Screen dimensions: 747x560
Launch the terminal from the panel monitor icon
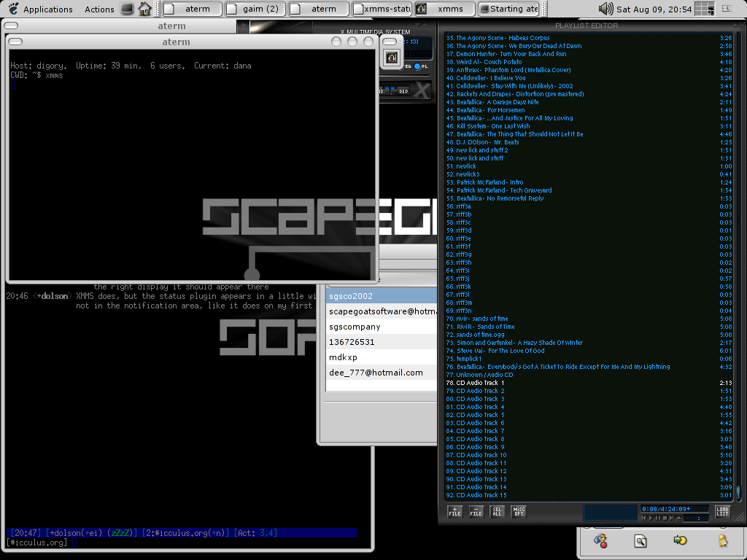[x=127, y=9]
